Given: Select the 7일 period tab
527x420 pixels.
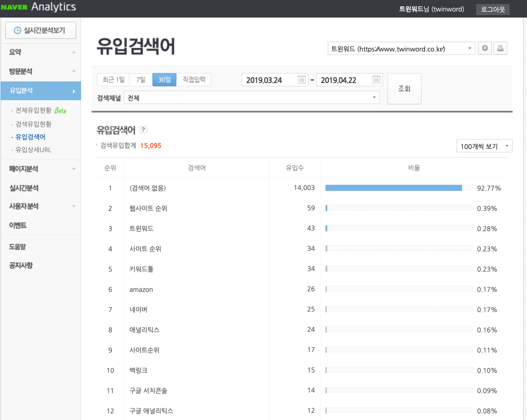Looking at the screenshot, I should [x=141, y=80].
